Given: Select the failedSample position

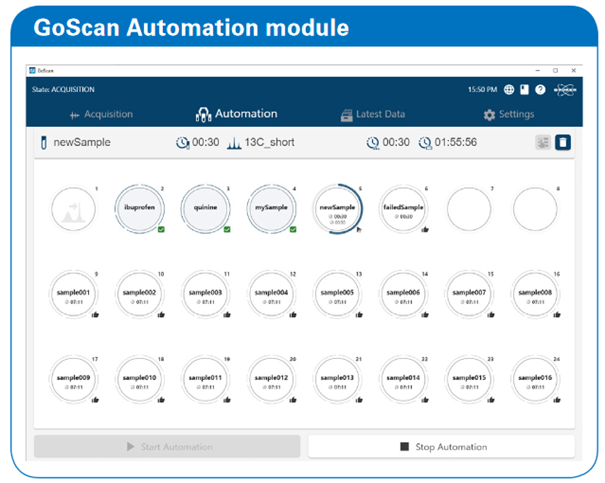Looking at the screenshot, I should (x=403, y=209).
